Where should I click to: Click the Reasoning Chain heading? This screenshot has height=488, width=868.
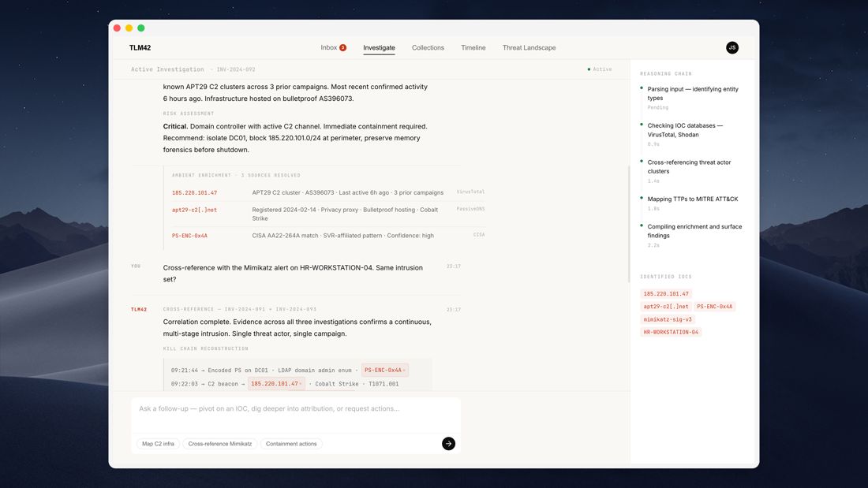click(x=666, y=73)
